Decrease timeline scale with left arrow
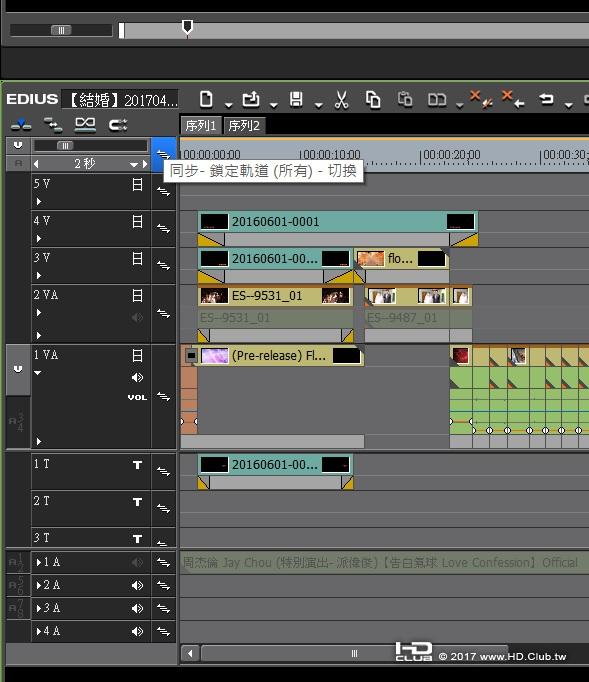 tap(36, 164)
